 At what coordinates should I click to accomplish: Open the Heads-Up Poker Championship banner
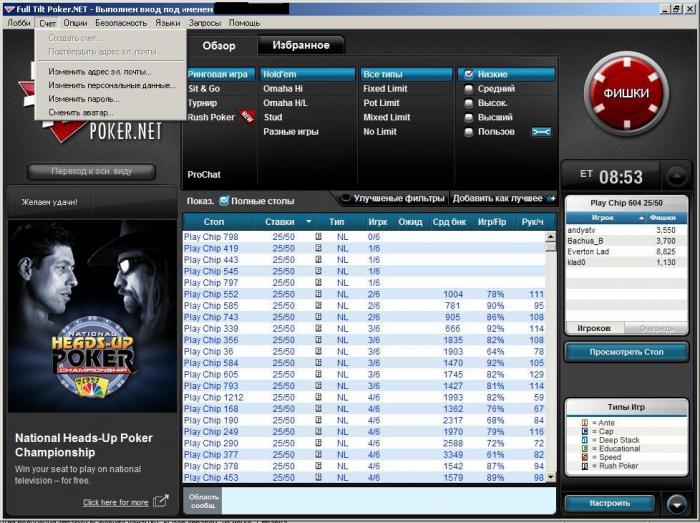click(92, 316)
